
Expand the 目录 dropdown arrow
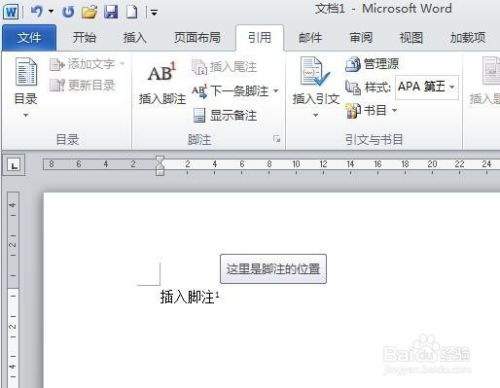tap(26, 115)
